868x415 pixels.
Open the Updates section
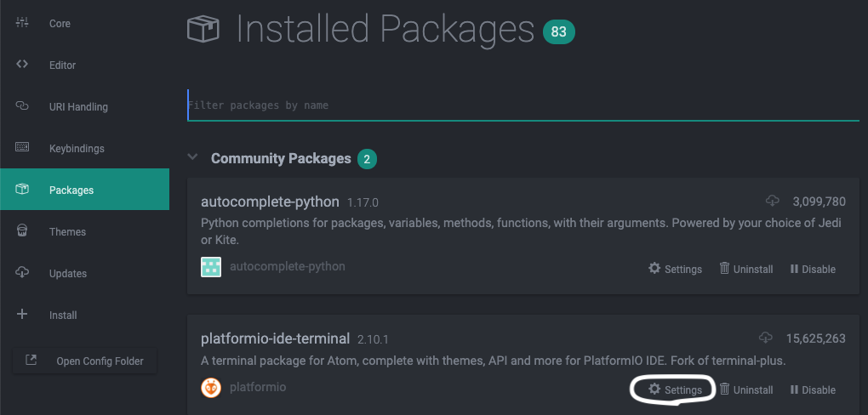84,273
